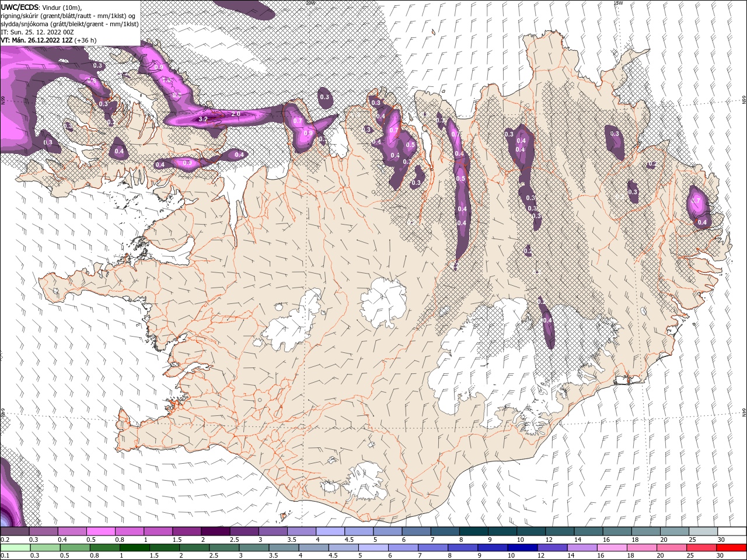The image size is (747, 560).
Task: Click the 4.5 label in the bottom legend row
Action: 333,556
